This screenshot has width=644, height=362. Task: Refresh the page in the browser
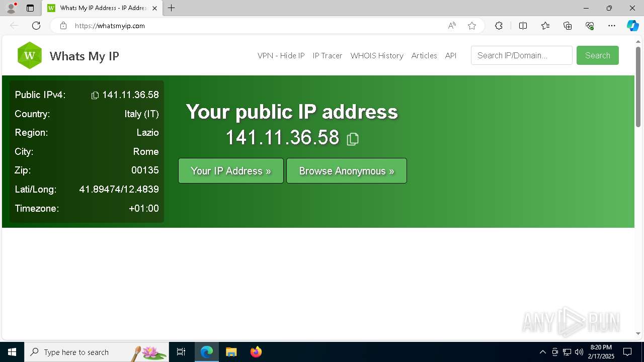pos(36,26)
